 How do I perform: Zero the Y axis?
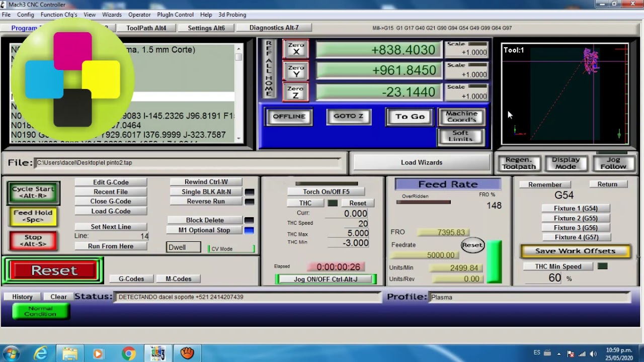coord(296,71)
